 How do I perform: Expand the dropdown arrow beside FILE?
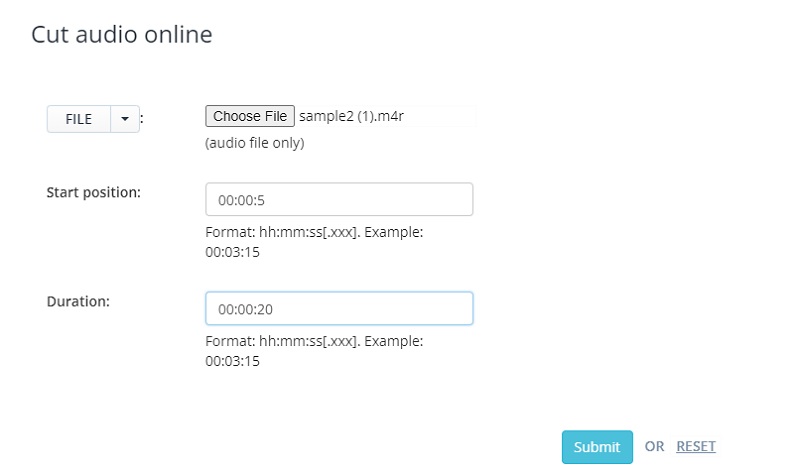[125, 119]
